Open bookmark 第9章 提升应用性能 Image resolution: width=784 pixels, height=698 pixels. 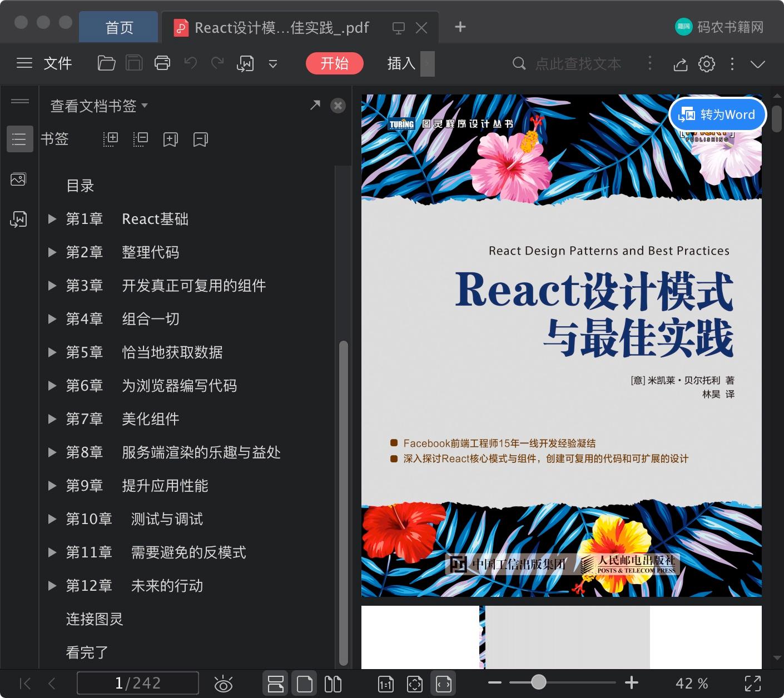click(x=137, y=486)
